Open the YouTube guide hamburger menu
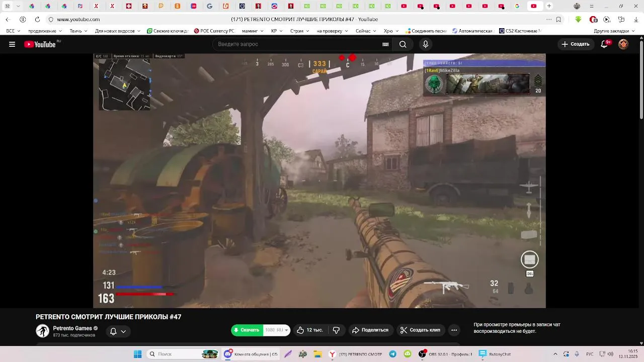Viewport: 644px width, 362px height. [x=12, y=44]
